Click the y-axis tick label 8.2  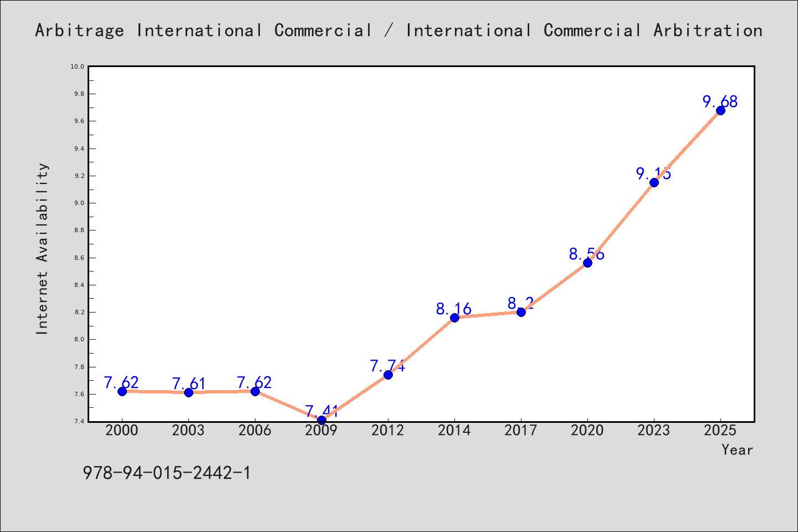click(x=79, y=312)
